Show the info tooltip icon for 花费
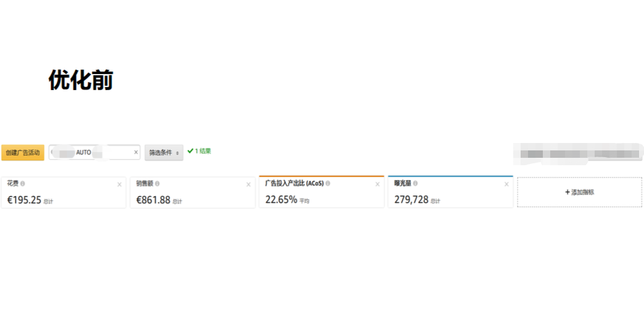 (23, 184)
